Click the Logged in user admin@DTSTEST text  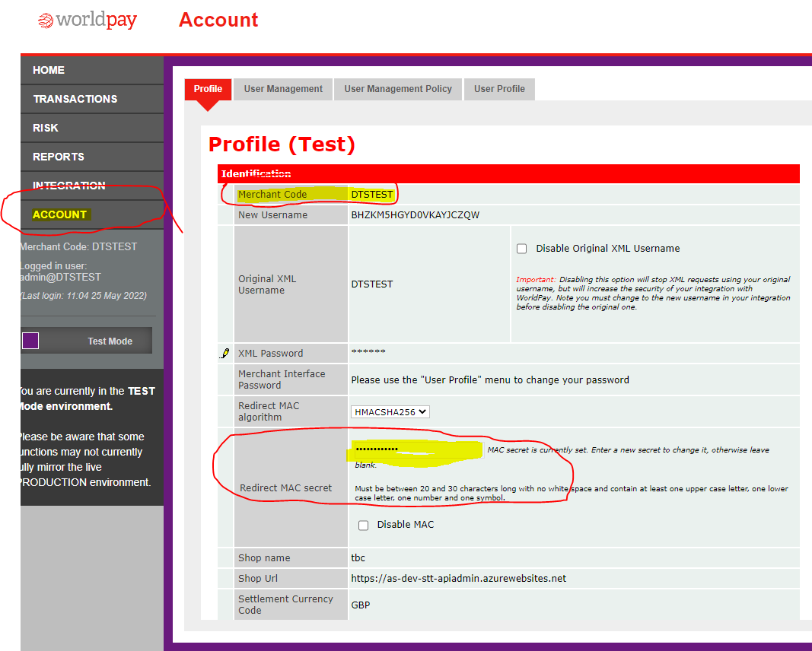(x=61, y=272)
